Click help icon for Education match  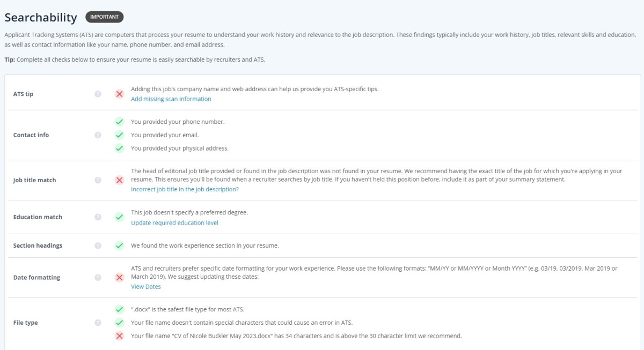pos(98,217)
